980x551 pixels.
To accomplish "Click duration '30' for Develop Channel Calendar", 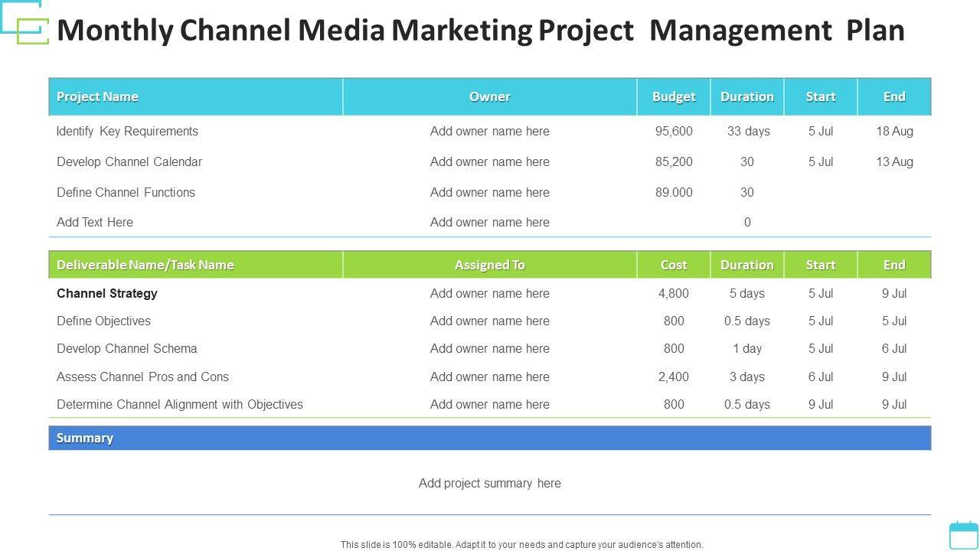I will pyautogui.click(x=747, y=161).
